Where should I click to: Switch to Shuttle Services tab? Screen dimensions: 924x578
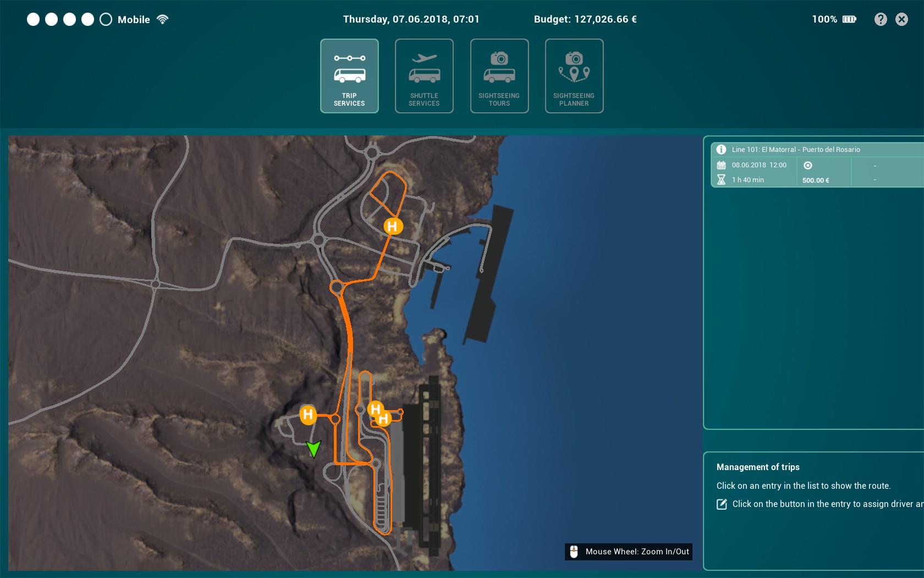tap(424, 76)
